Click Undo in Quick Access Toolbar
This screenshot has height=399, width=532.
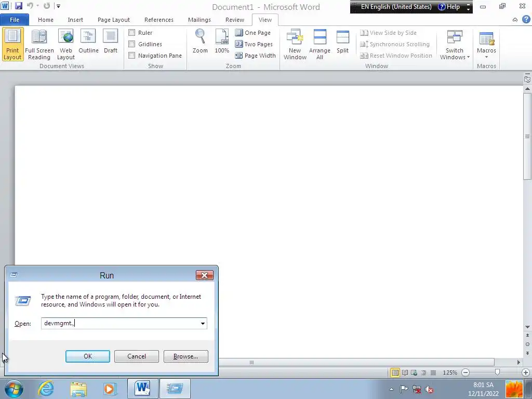point(30,6)
